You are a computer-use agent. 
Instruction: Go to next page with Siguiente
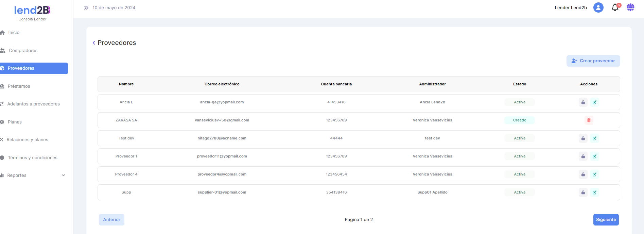click(x=606, y=220)
